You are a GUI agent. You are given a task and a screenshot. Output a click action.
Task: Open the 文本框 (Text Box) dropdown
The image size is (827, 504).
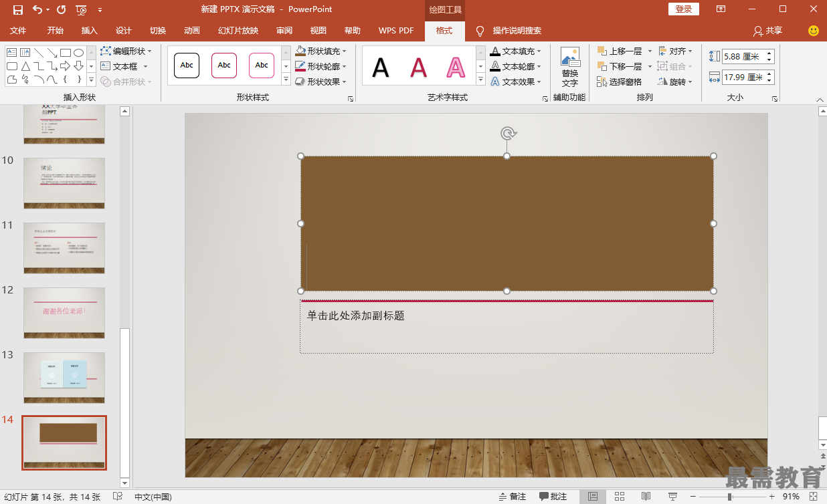124,66
